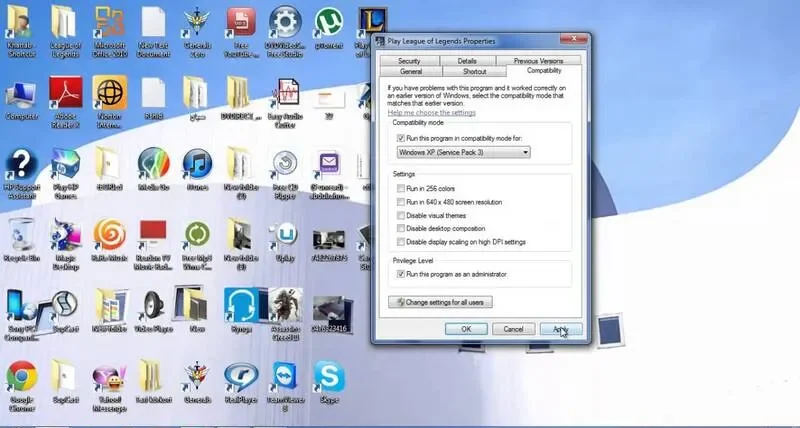Viewport: 800px width, 428px height.
Task: Open Adobe Reader X shortcut
Action: [65, 94]
